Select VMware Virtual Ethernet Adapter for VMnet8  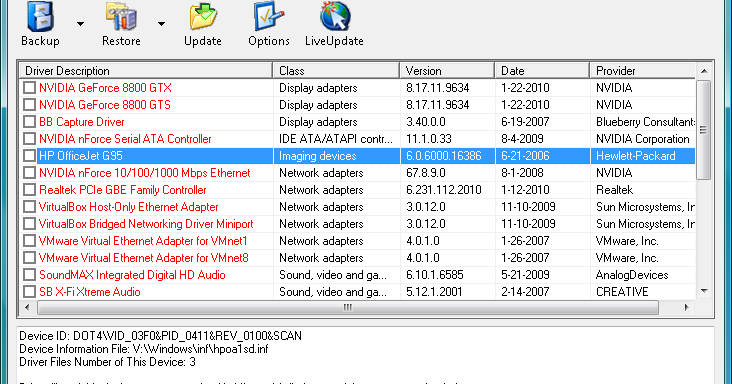pyautogui.click(x=144, y=258)
